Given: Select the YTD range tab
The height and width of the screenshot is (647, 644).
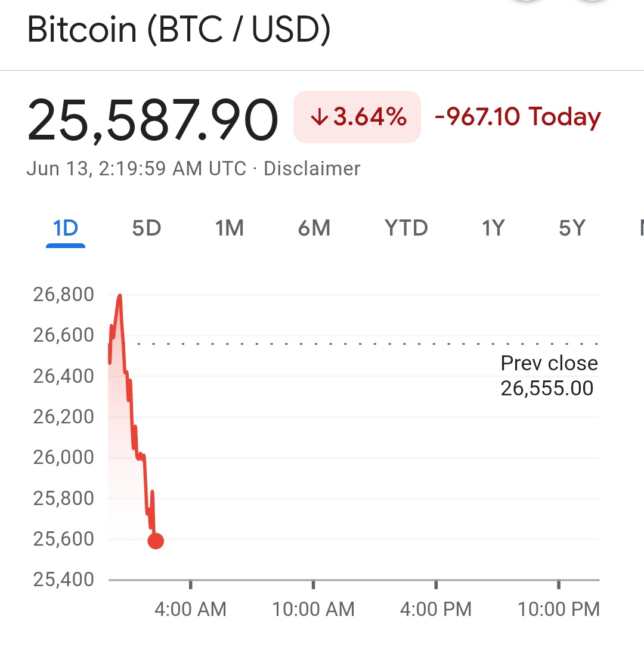Looking at the screenshot, I should click(x=406, y=228).
